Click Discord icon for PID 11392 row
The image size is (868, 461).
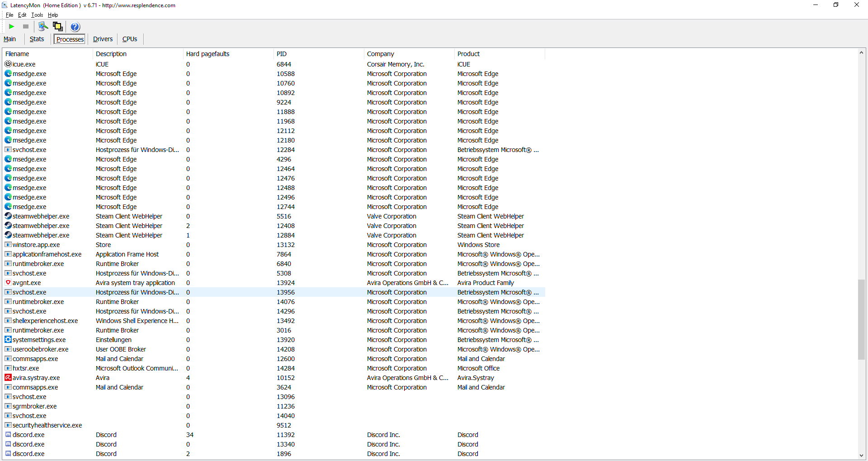(8, 434)
